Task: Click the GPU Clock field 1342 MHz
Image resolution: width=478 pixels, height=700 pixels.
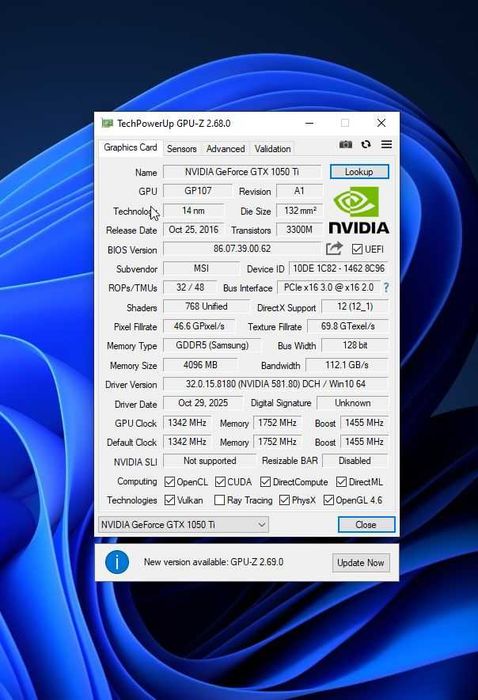Action: [x=187, y=423]
